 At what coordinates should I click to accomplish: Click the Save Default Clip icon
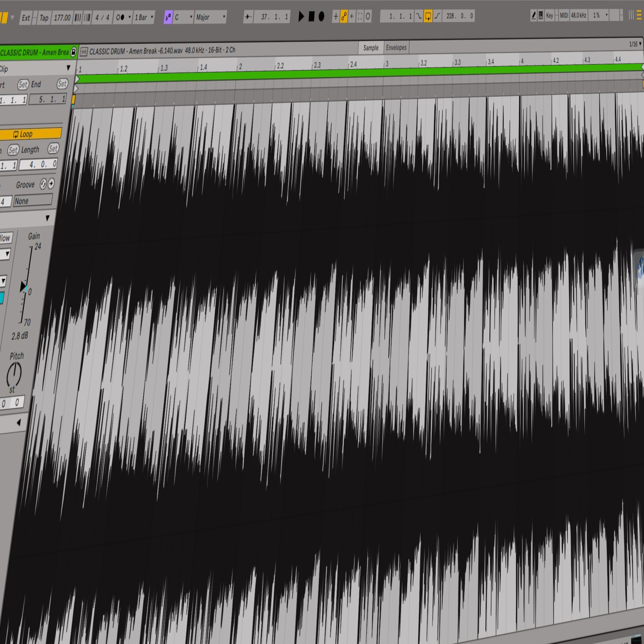73,52
